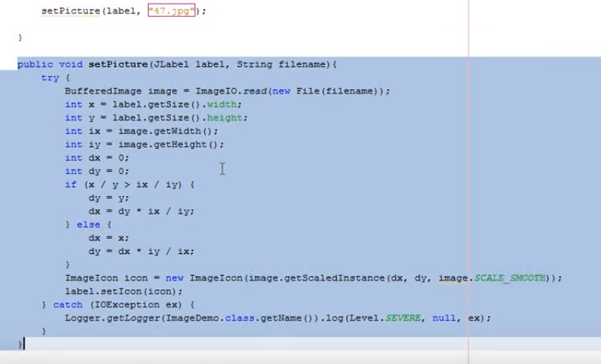Click the 'getWidth' method call
This screenshot has height=364, width=601.
(x=177, y=131)
